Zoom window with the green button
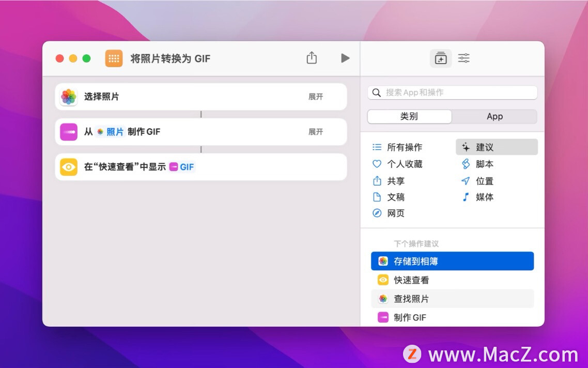This screenshot has height=368, width=588. [87, 58]
